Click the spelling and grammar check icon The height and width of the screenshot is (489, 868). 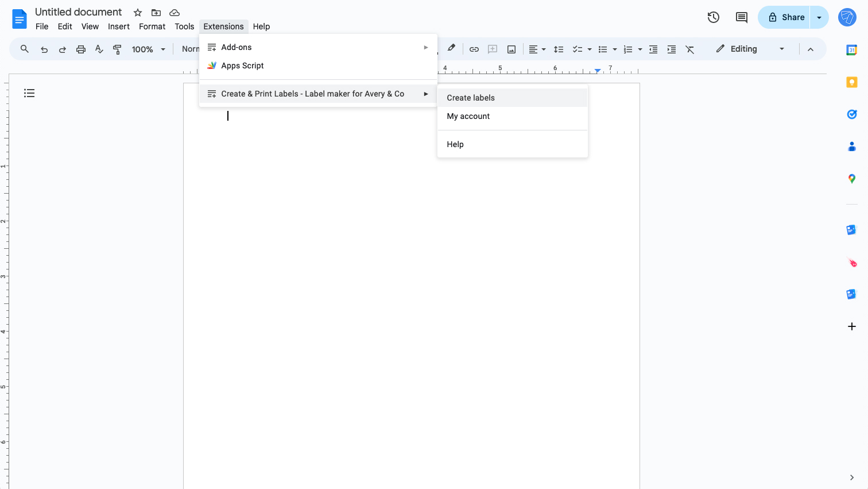(x=99, y=49)
